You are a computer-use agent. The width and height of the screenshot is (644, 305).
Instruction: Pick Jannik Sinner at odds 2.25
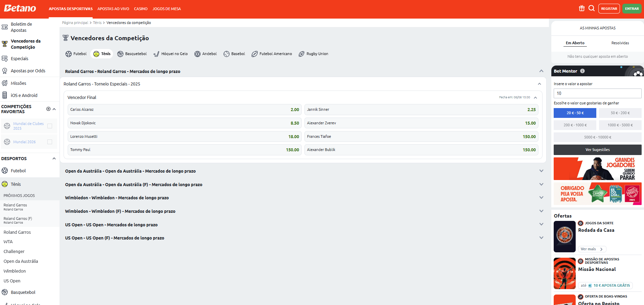pos(421,109)
